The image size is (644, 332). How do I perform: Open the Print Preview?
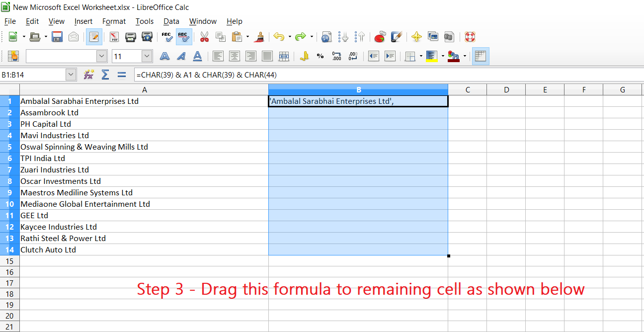point(147,37)
